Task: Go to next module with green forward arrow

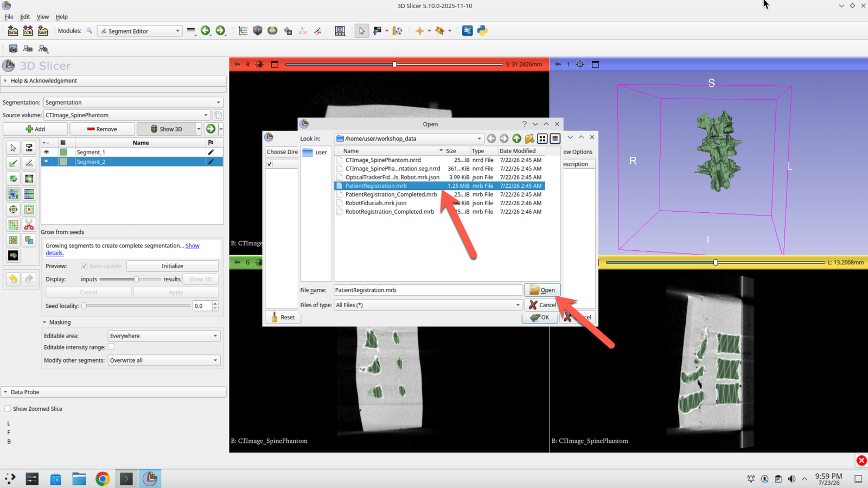Action: pos(220,31)
